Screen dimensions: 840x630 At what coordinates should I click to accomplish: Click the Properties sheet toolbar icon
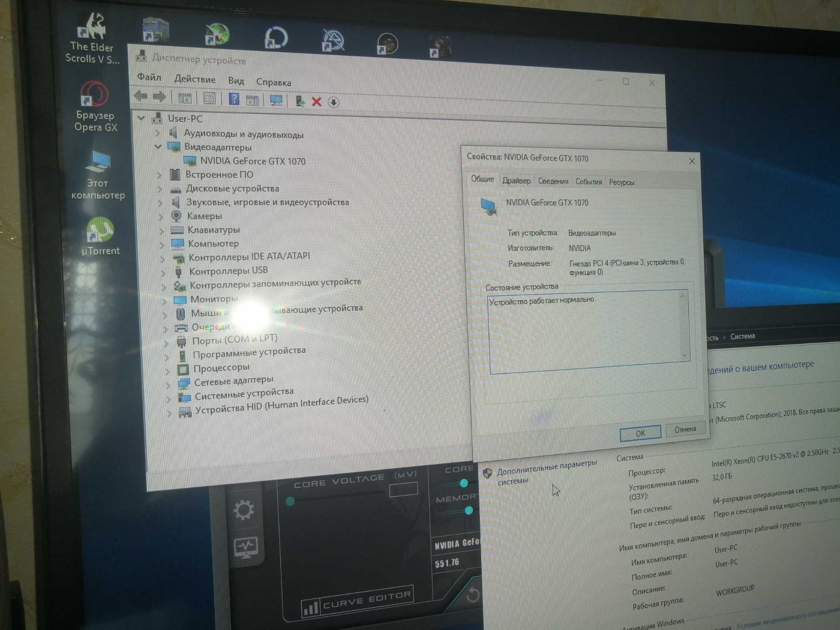209,98
